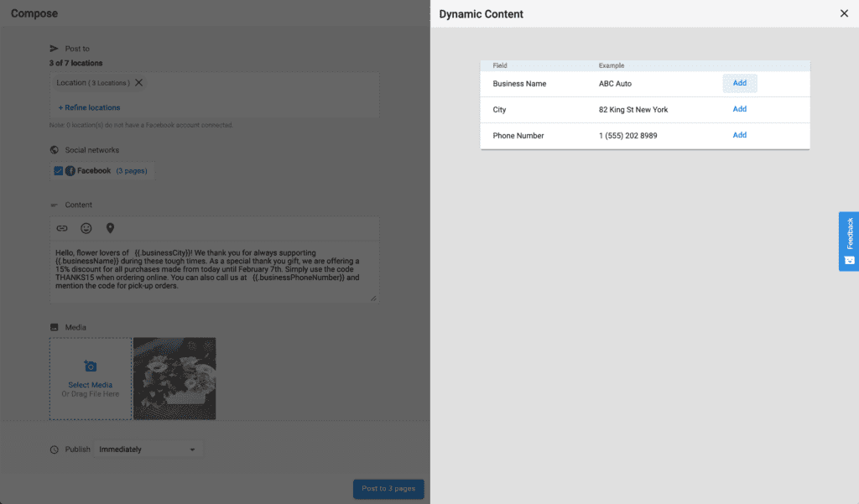Add the Phone Number field
The image size is (859, 504).
click(739, 135)
